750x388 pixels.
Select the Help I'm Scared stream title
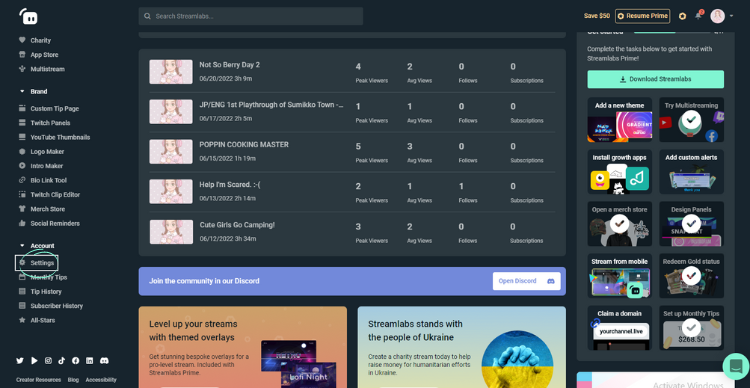point(230,185)
